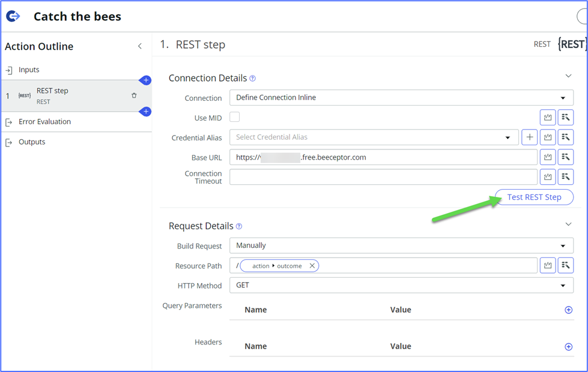Toggle scripting for Connection Timeout
Viewport: 588px width, 372px height.
[x=547, y=176]
